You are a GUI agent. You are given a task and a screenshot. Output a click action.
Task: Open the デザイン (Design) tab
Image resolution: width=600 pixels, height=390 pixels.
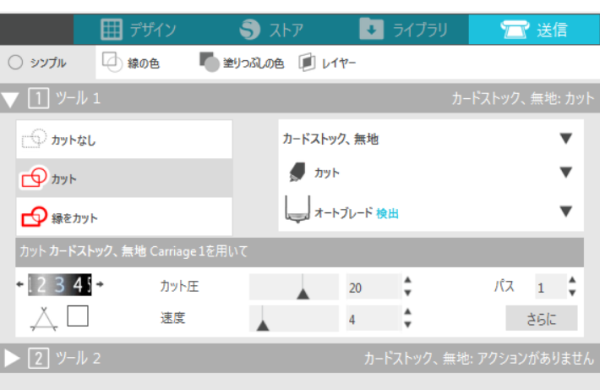coord(139,29)
